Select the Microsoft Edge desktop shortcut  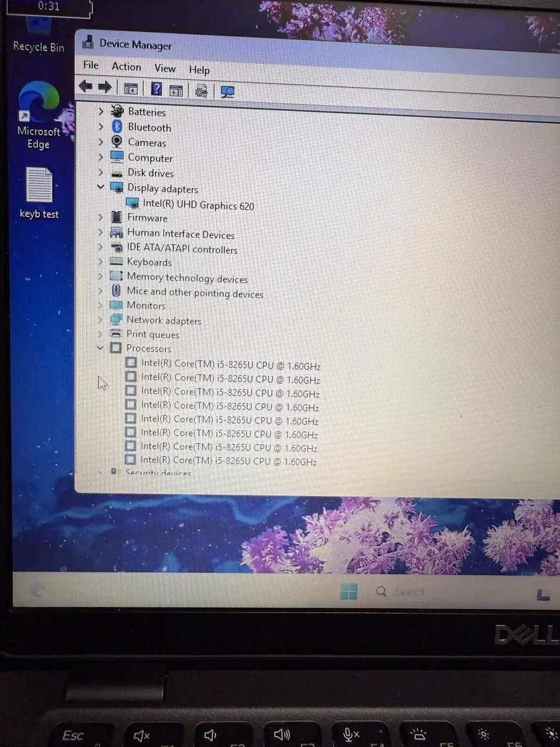tap(39, 116)
